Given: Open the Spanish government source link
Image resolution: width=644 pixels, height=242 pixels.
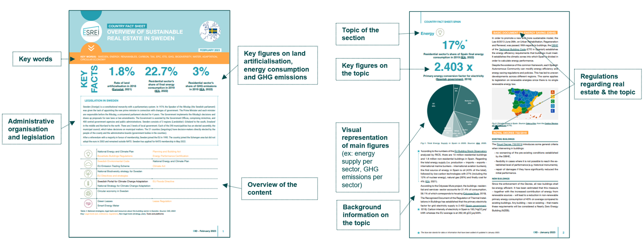Looking at the screenshot, I should click(449, 79).
